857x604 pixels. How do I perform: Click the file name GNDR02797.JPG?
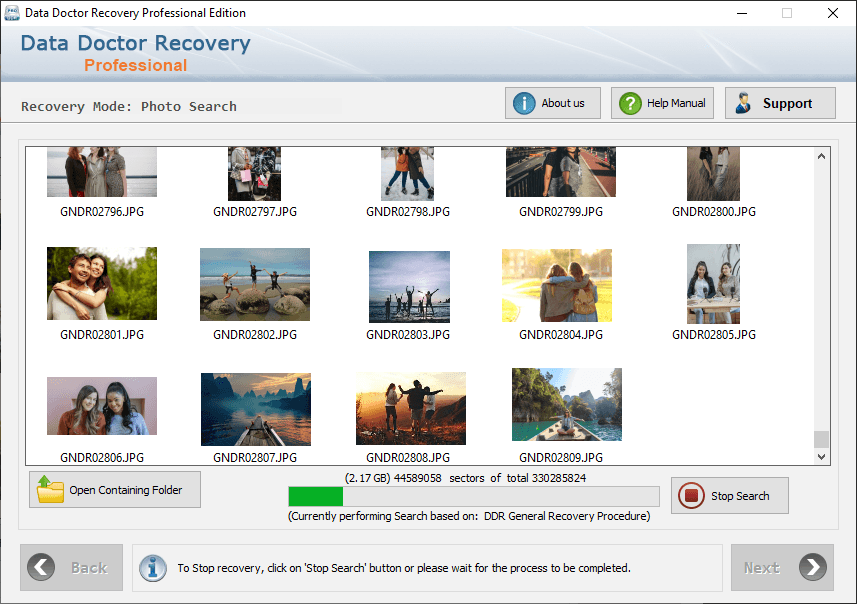255,212
